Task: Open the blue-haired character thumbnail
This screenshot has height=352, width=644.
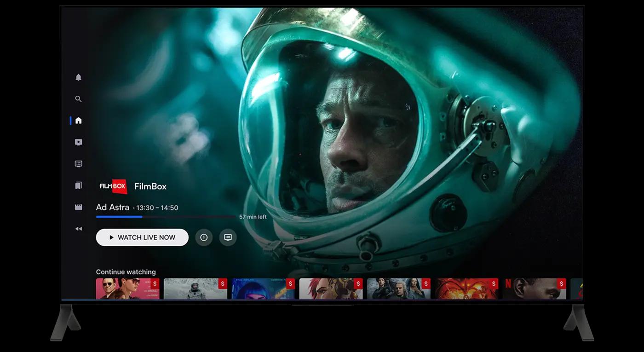Action: 263,289
